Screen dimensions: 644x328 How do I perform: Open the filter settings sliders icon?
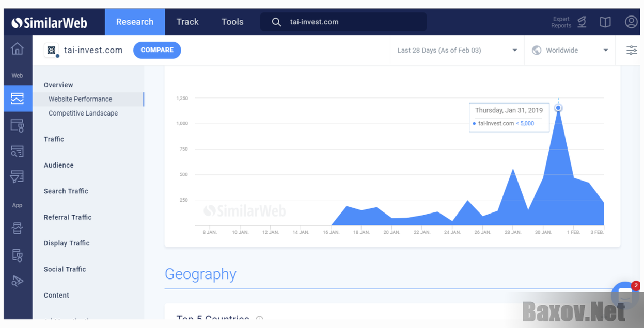coord(632,50)
